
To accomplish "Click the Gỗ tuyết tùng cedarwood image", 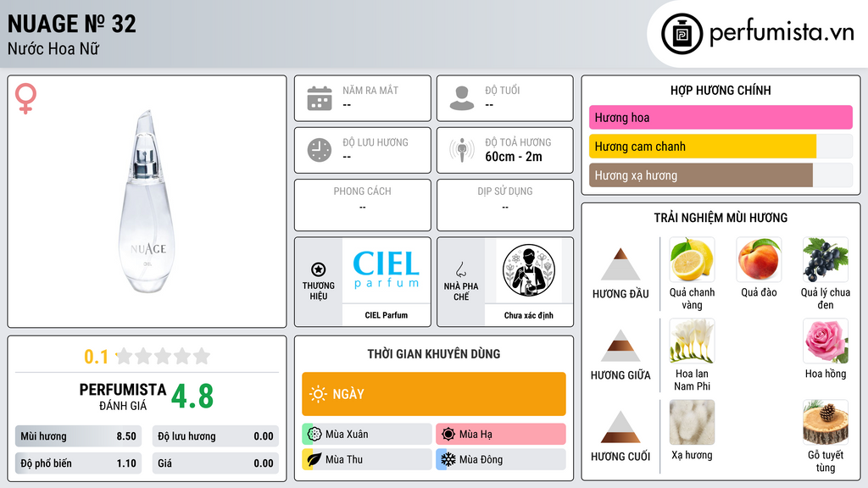I will point(826,422).
